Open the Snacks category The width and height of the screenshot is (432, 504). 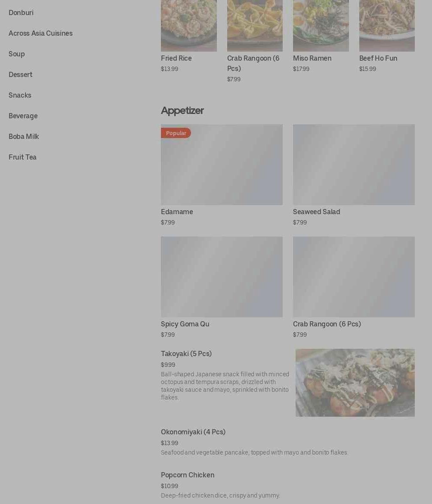click(x=20, y=95)
